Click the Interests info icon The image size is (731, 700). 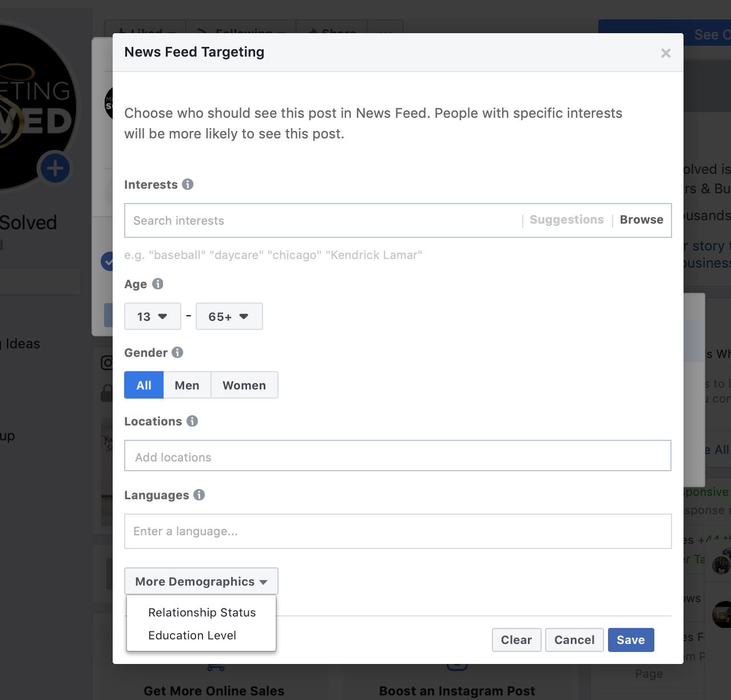[188, 184]
